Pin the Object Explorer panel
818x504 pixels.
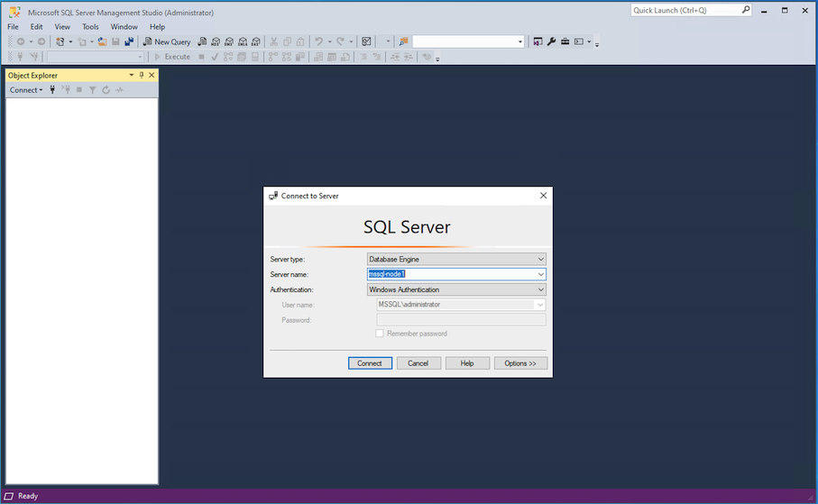click(x=142, y=75)
